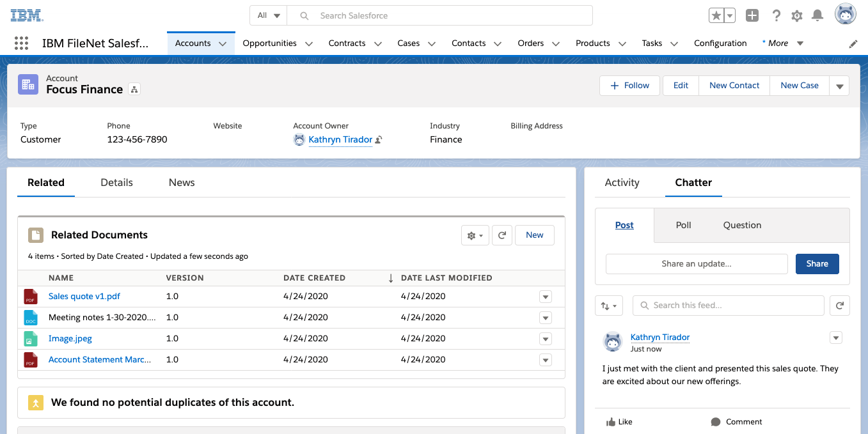Refresh the Related Documents list
Screen dimensions: 868x434
[x=502, y=235]
